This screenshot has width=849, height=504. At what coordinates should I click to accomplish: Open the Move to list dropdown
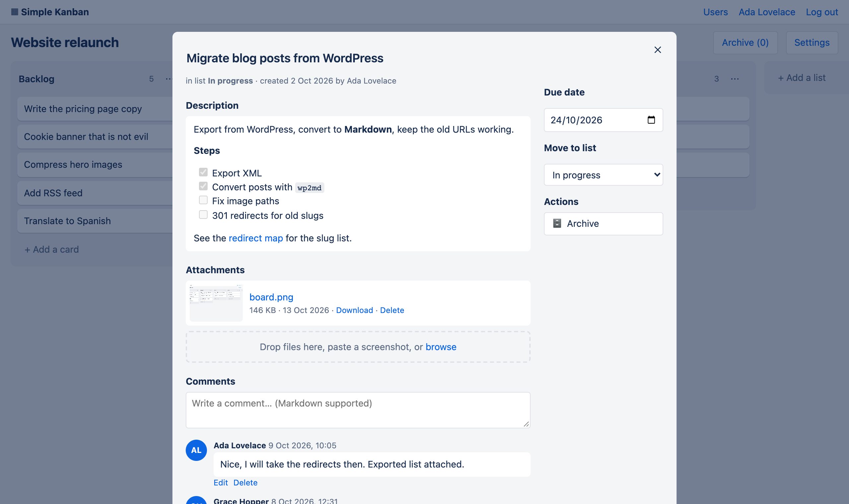(603, 175)
